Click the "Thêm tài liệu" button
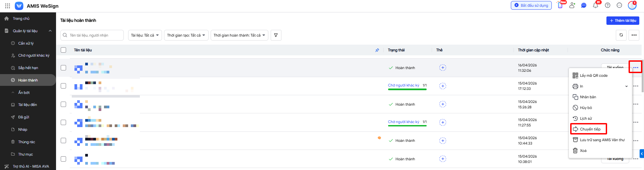The image size is (644, 170). coord(623,20)
